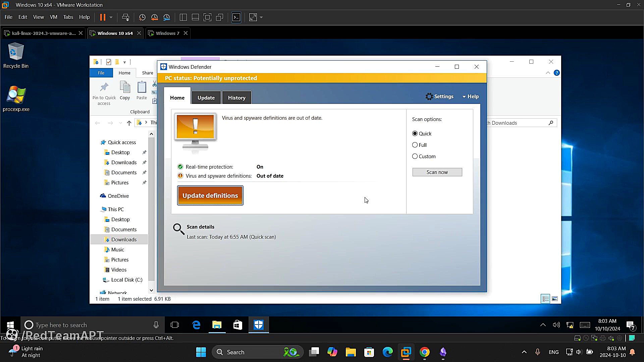The image size is (644, 362).
Task: Open guest Action Center notifications
Action: 631,325
